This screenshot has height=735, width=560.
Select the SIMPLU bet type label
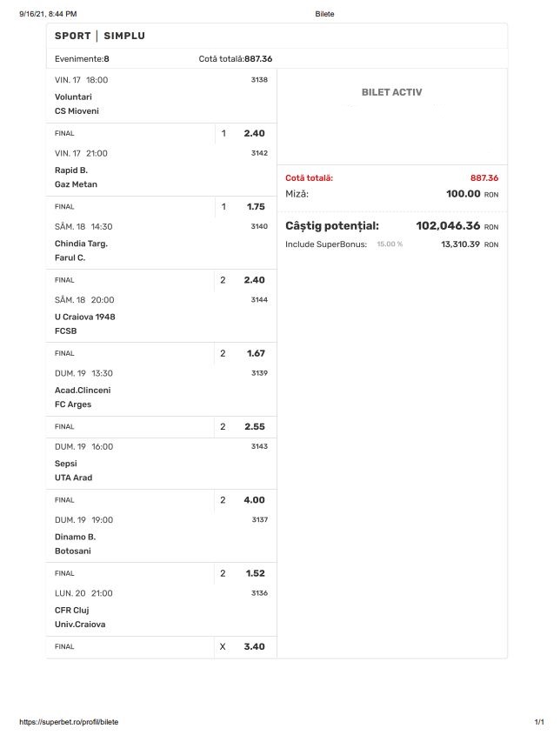[124, 37]
